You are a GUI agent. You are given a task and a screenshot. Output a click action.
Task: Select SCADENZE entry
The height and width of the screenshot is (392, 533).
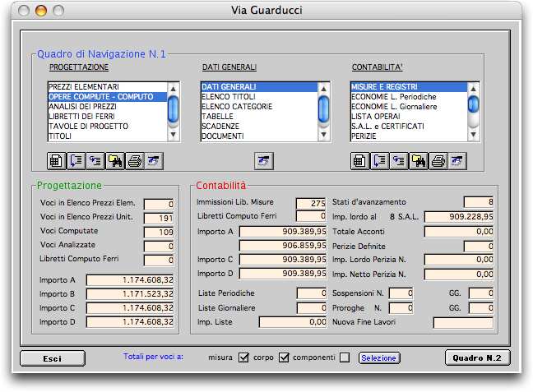(259, 127)
